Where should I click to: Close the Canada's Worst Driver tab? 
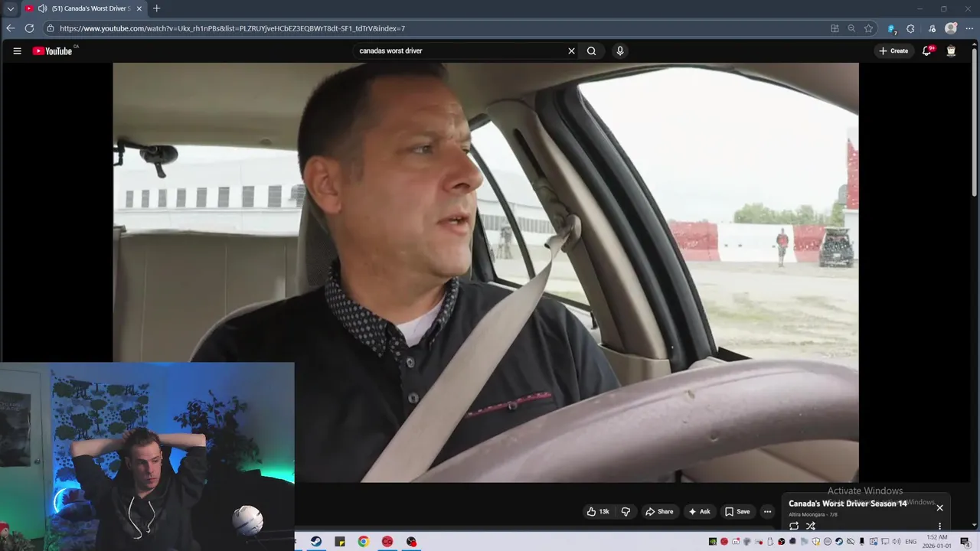point(139,8)
